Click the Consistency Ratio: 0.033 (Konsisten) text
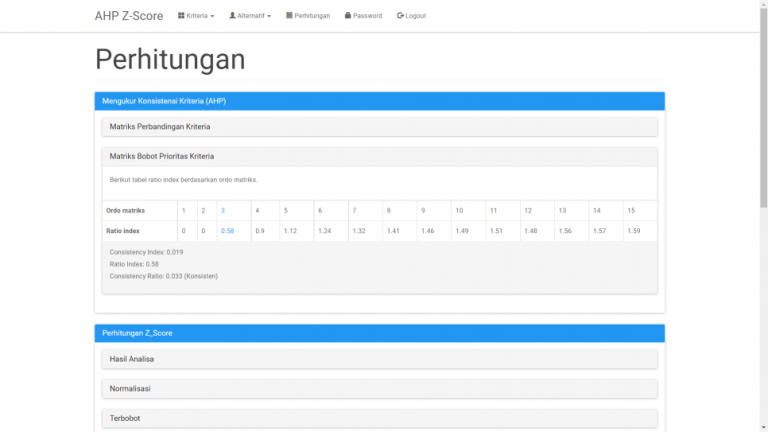 164,276
